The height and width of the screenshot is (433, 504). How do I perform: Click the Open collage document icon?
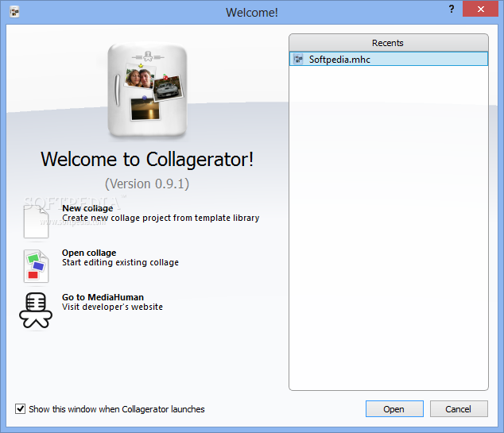[36, 266]
